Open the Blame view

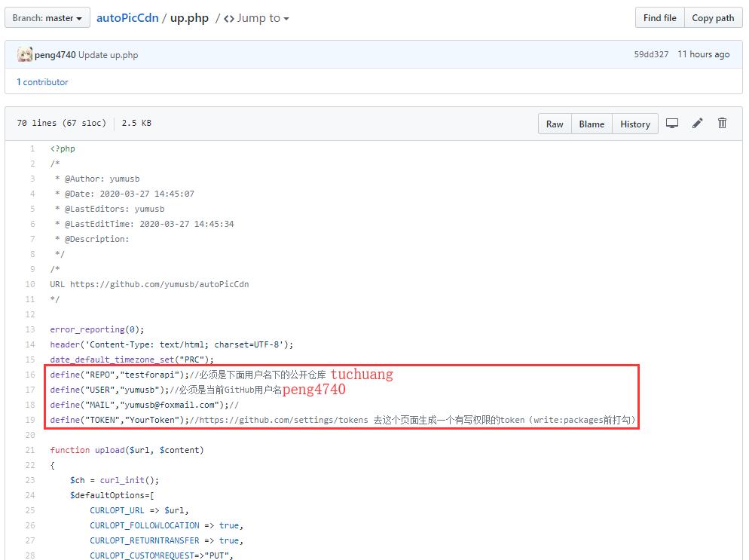tap(592, 124)
